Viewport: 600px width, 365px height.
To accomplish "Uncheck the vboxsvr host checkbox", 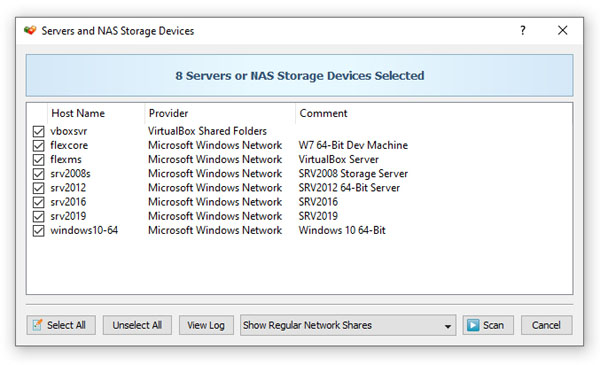I will pyautogui.click(x=38, y=131).
